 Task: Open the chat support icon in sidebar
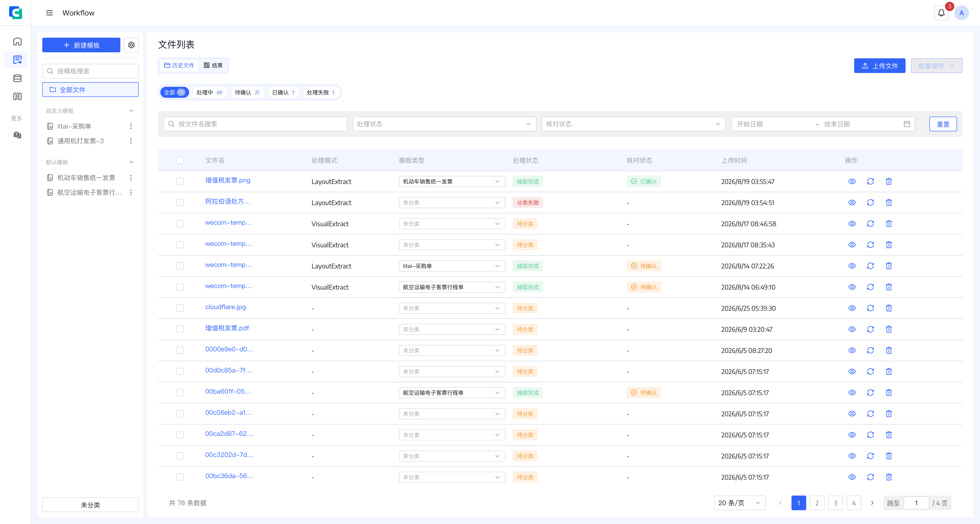17,135
